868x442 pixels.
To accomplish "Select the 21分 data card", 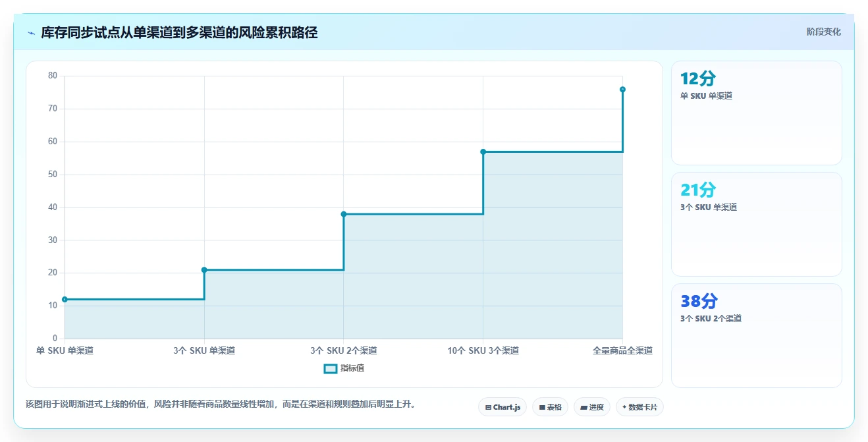I will (756, 224).
